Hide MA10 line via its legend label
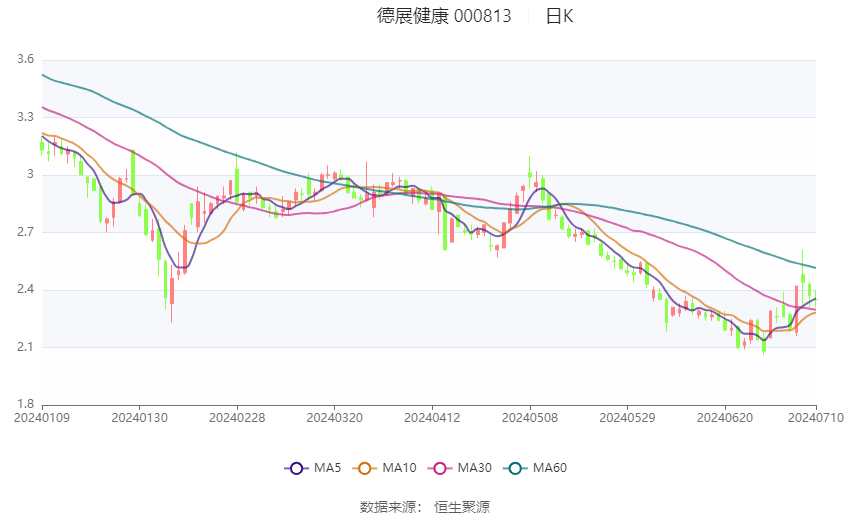Image resolution: width=850 pixels, height=517 pixels. click(400, 468)
